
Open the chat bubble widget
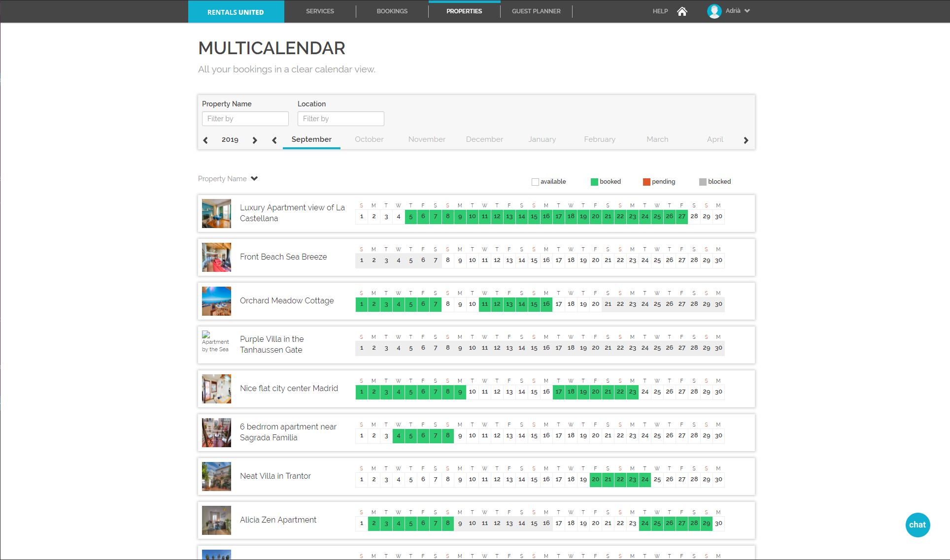917,525
